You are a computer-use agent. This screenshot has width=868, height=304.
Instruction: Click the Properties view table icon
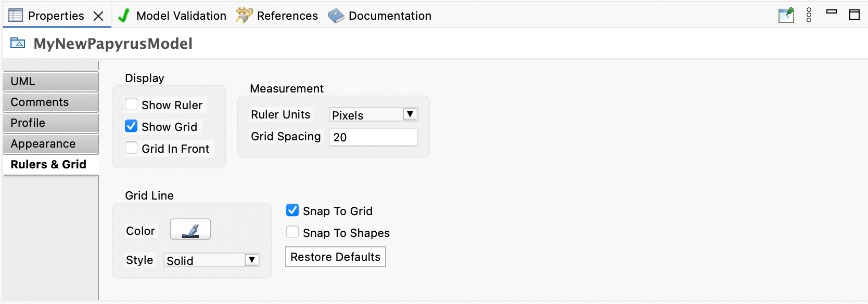click(16, 16)
